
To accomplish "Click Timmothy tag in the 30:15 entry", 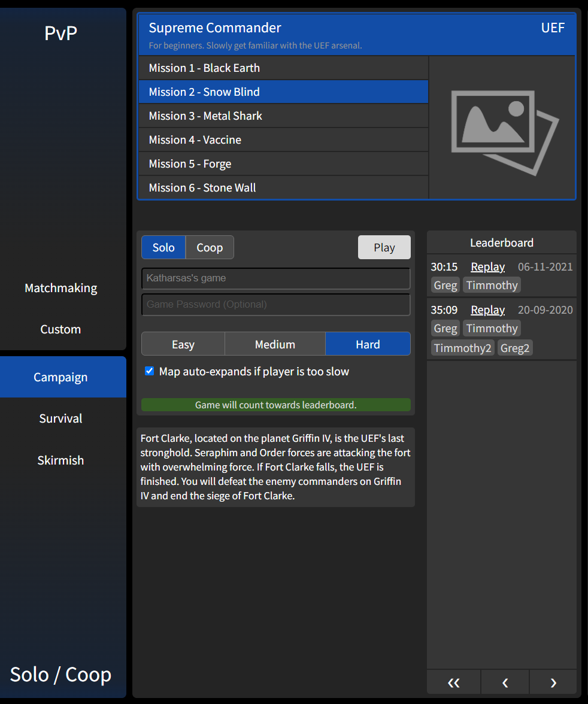I will pyautogui.click(x=492, y=285).
